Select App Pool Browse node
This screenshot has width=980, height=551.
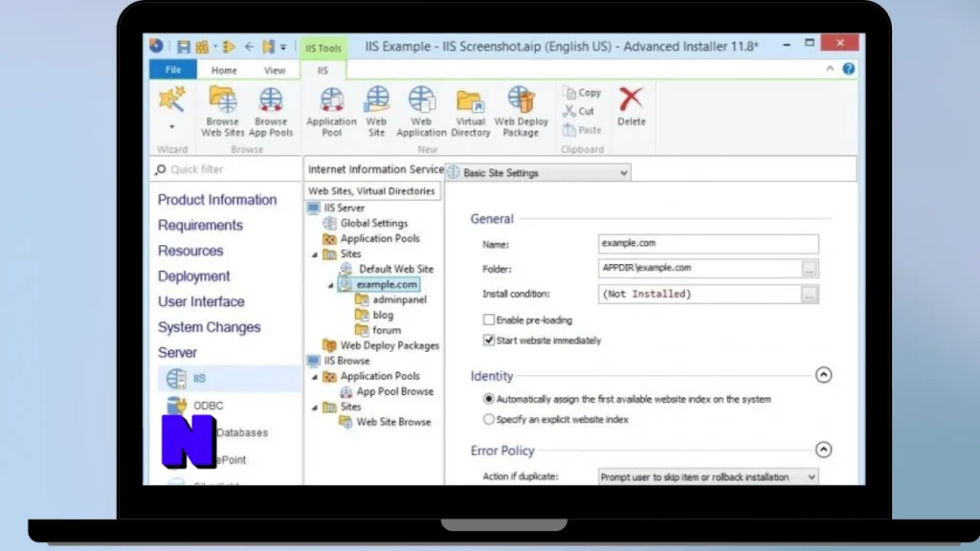pyautogui.click(x=394, y=391)
